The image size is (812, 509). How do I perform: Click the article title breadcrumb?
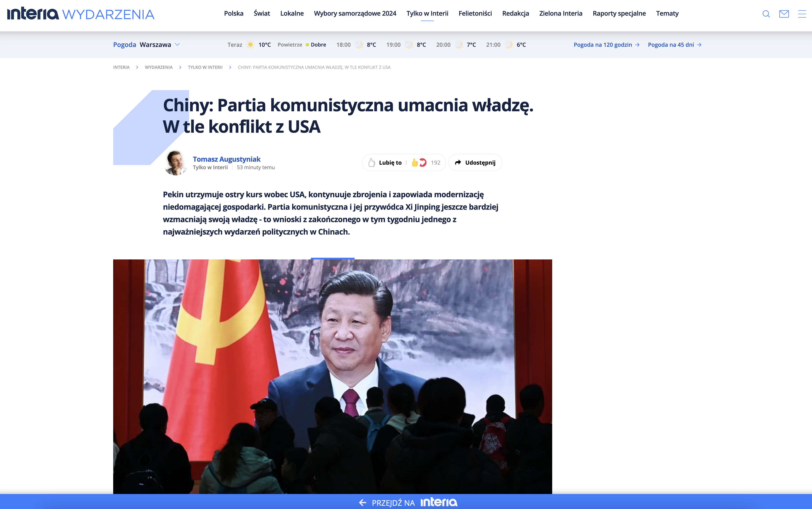314,67
